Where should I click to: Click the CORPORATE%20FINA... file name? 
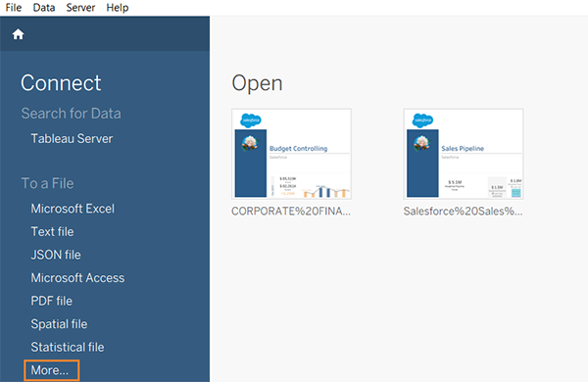[291, 212]
